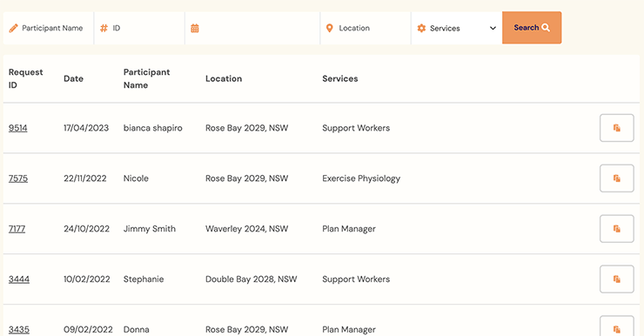Click the Services column header
This screenshot has width=644, height=336.
tap(340, 78)
